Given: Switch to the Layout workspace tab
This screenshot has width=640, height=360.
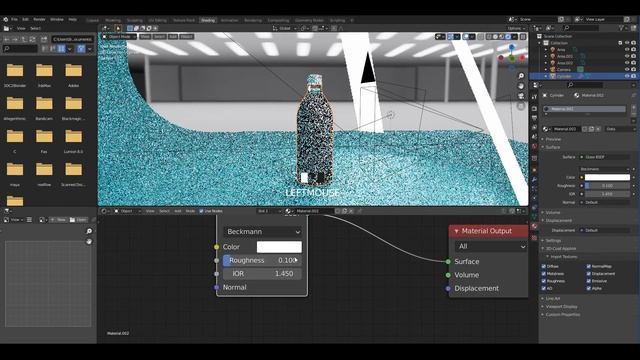Looking at the screenshot, I should [93, 20].
